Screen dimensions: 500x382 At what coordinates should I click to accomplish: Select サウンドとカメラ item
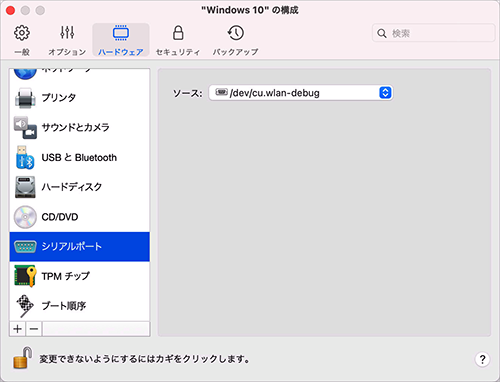pos(80,127)
